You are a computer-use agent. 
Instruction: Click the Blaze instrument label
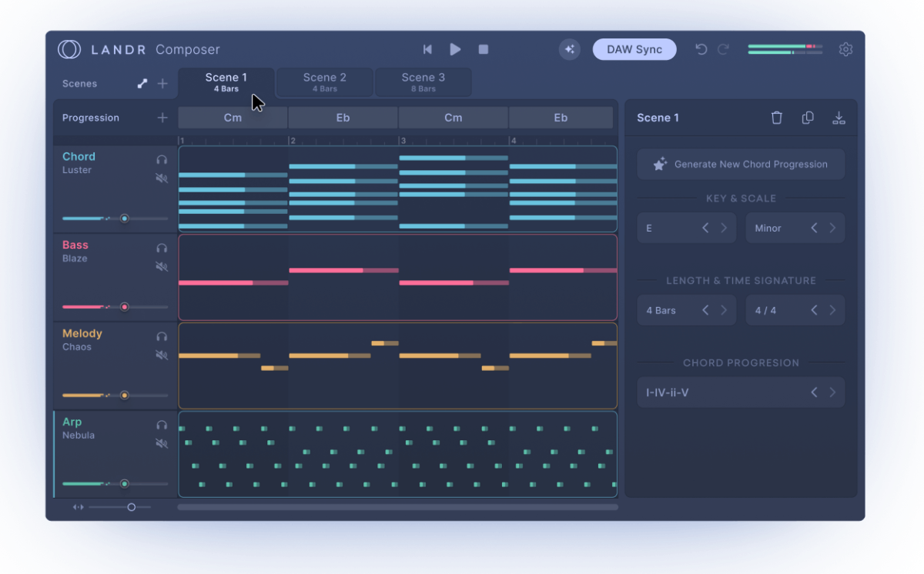point(75,259)
